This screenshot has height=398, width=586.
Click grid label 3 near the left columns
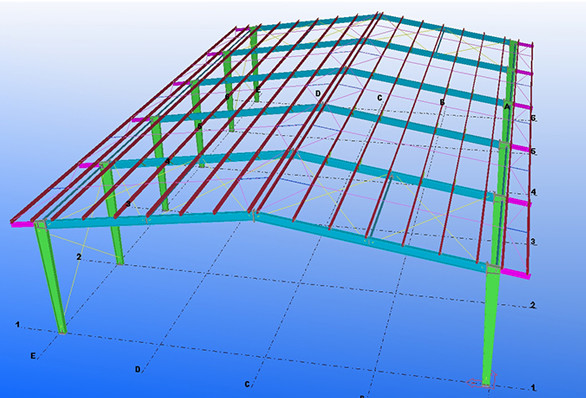point(128,204)
